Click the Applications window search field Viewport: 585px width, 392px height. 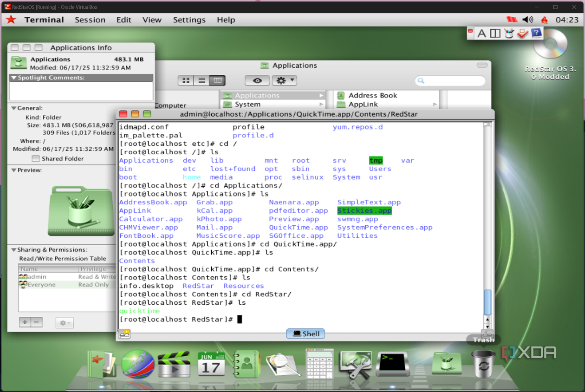click(x=450, y=81)
